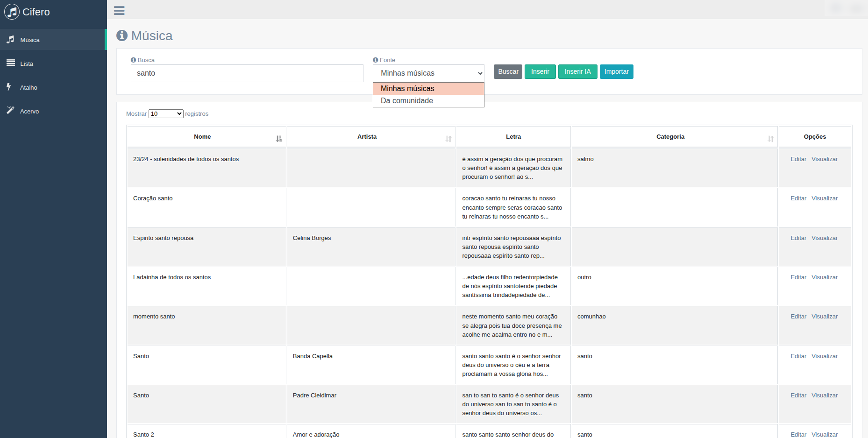Click the Cifero music note logo

coord(12,12)
